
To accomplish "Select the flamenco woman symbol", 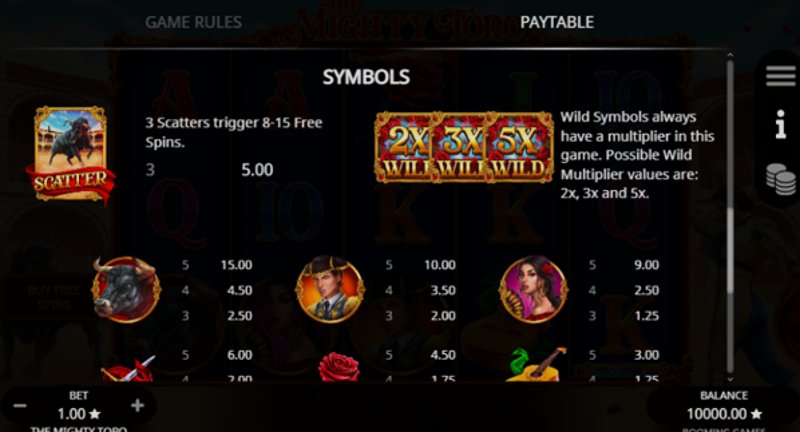I will click(x=533, y=289).
